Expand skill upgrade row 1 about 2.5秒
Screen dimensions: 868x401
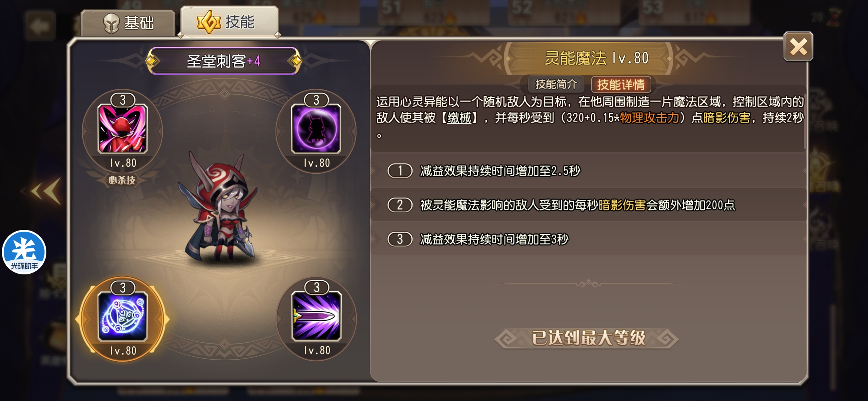589,171
